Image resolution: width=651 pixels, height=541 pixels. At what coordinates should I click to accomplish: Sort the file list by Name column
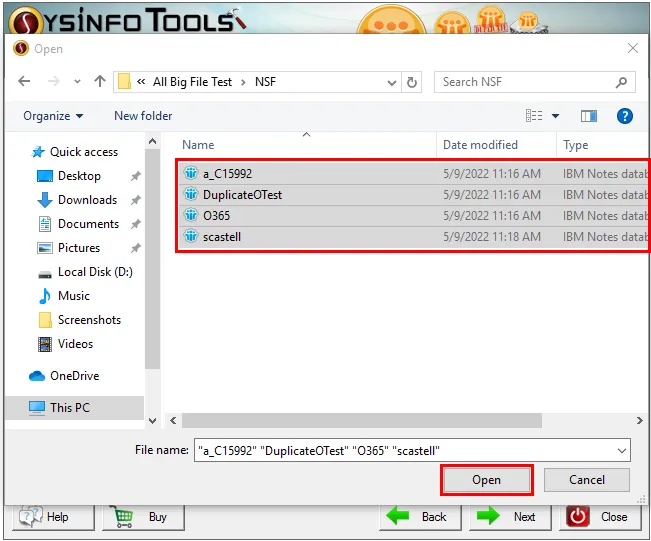(198, 145)
